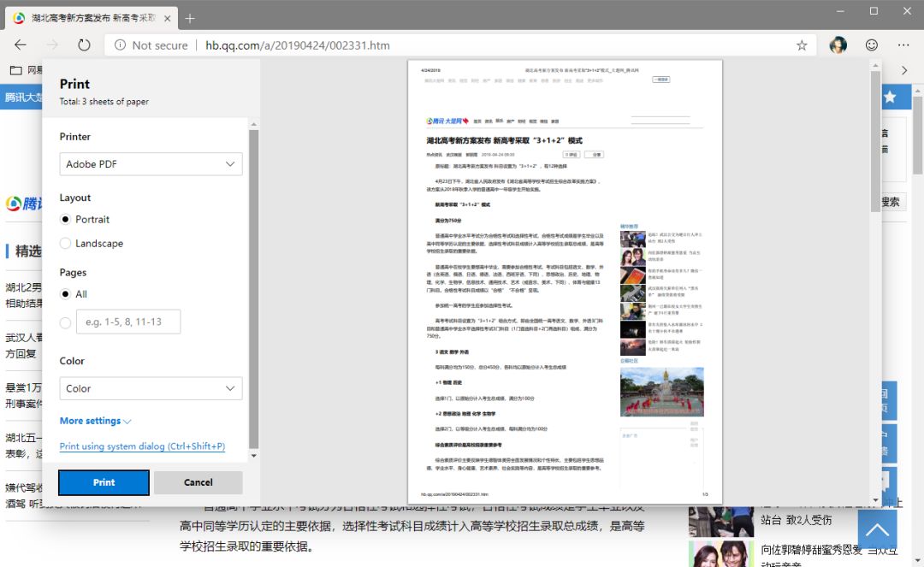
Task: Click the print dialog vertical scrollbar
Action: (x=253, y=291)
